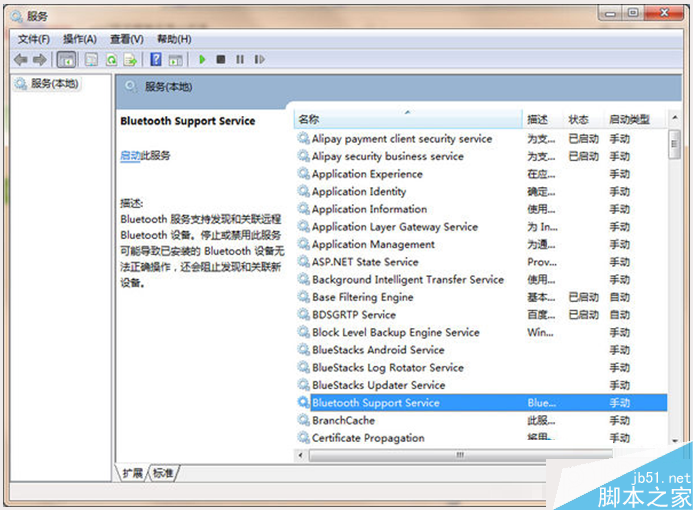This screenshot has height=510, width=693.
Task: Switch to the 标准 tab
Action: click(x=164, y=473)
